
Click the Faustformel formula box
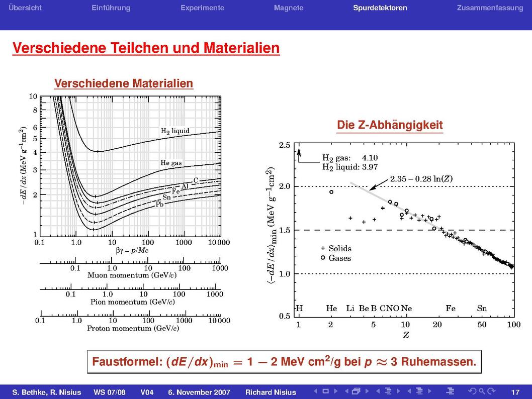point(284,362)
